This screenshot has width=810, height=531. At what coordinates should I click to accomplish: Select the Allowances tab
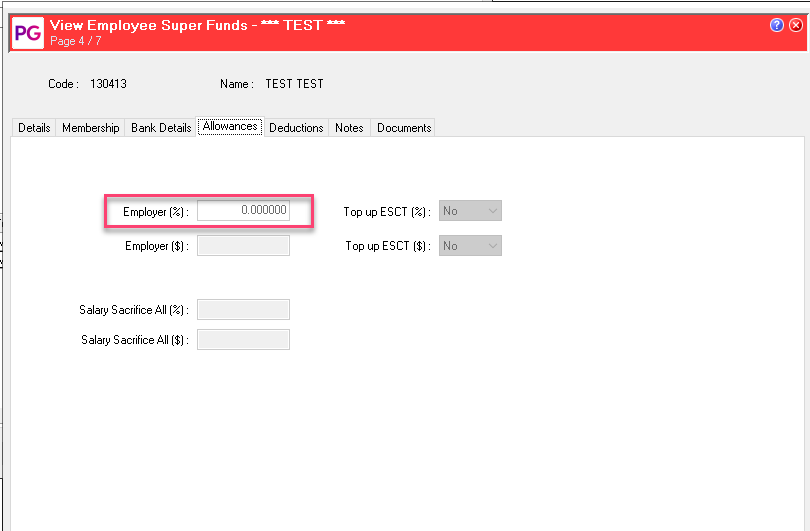[x=231, y=127]
